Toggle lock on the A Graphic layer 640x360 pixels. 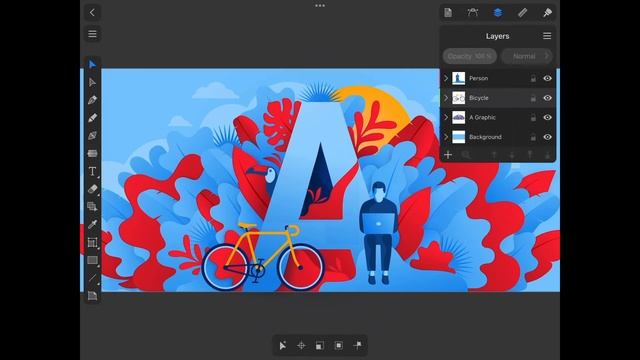(533, 118)
